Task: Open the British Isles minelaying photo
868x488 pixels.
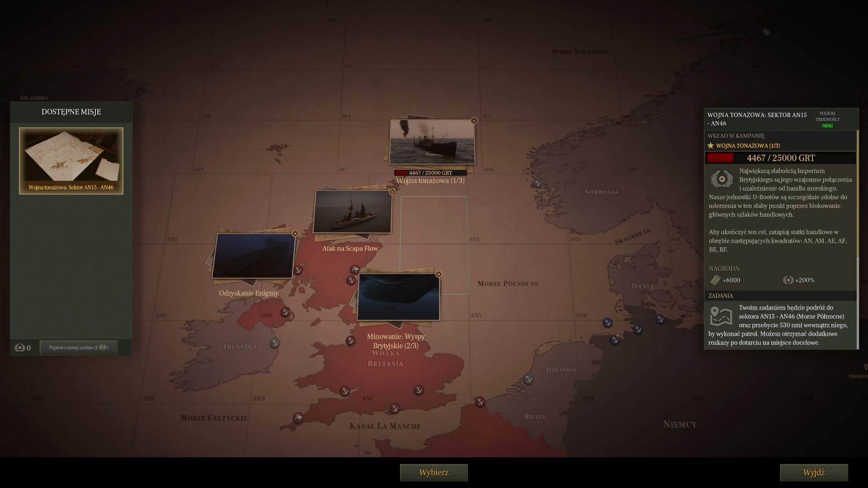Action: pyautogui.click(x=398, y=297)
